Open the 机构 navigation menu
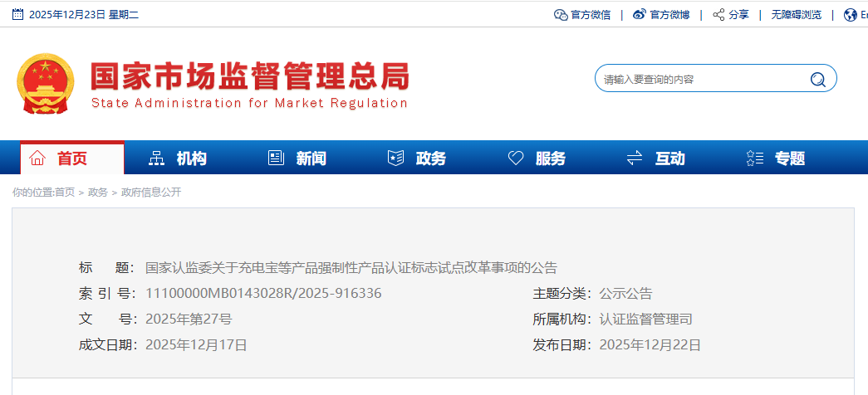Image resolution: width=868 pixels, height=395 pixels. 178,158
